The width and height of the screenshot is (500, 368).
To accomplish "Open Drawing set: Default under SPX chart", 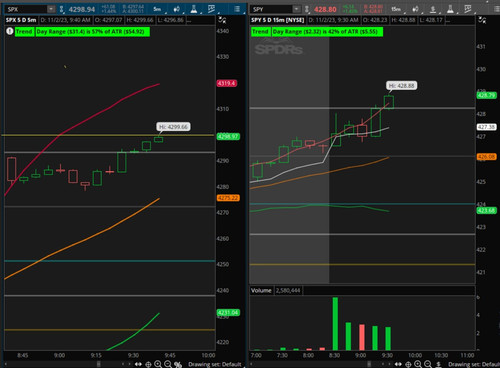I will point(215,364).
